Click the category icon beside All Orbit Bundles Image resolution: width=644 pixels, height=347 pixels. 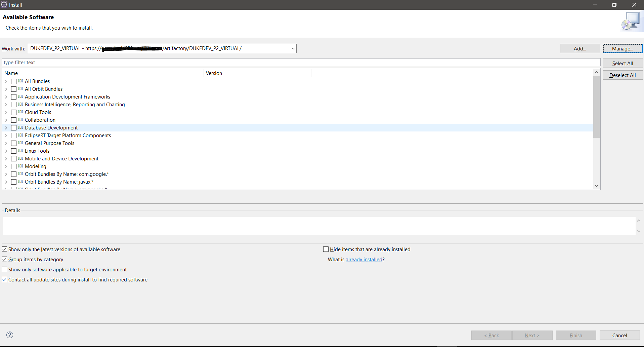click(x=20, y=89)
